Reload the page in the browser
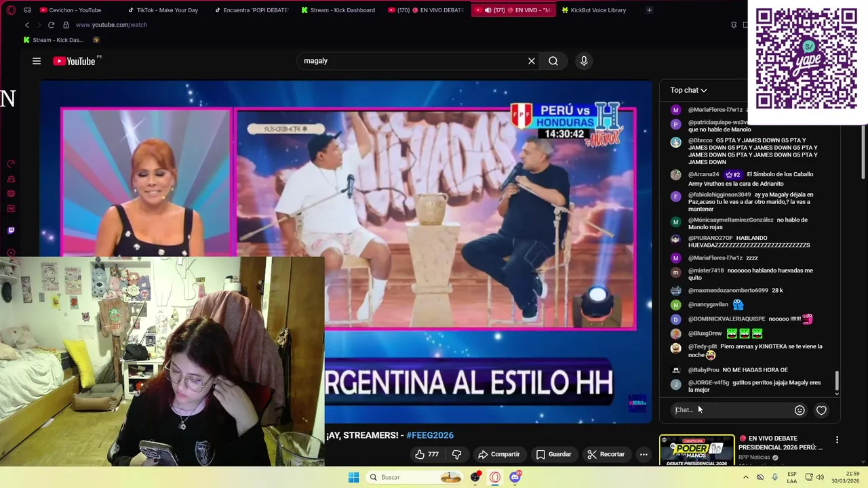868x488 pixels. [x=51, y=25]
